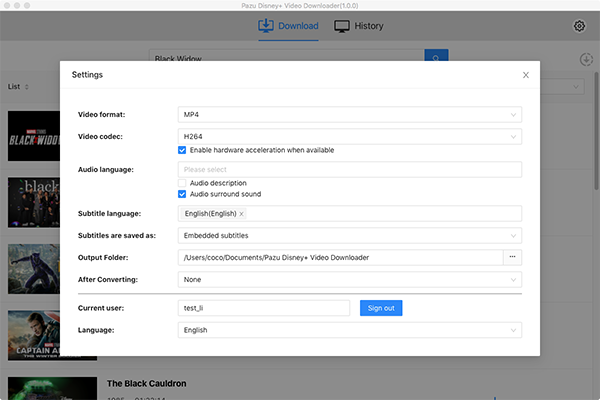The width and height of the screenshot is (600, 400).
Task: Click the main window vertical scrollbar
Action: coord(597,130)
